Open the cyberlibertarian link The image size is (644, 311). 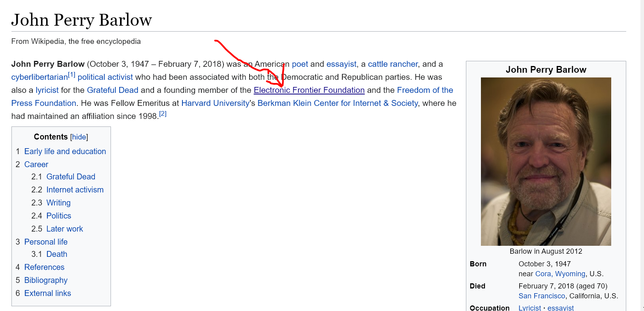(39, 77)
